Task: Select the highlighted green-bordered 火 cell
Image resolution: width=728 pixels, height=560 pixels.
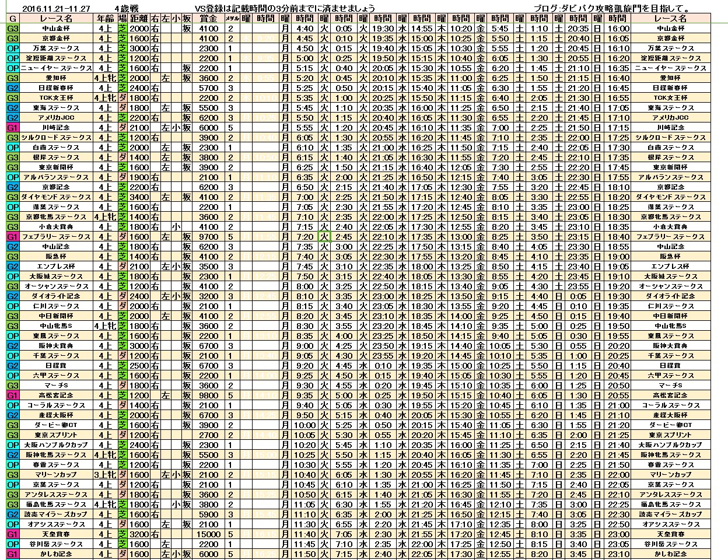Action: pyautogui.click(x=324, y=237)
